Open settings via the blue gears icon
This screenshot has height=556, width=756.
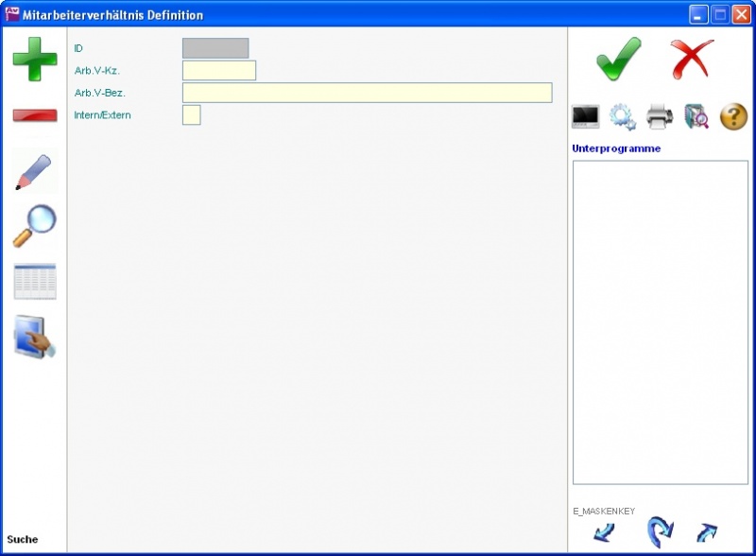(622, 117)
